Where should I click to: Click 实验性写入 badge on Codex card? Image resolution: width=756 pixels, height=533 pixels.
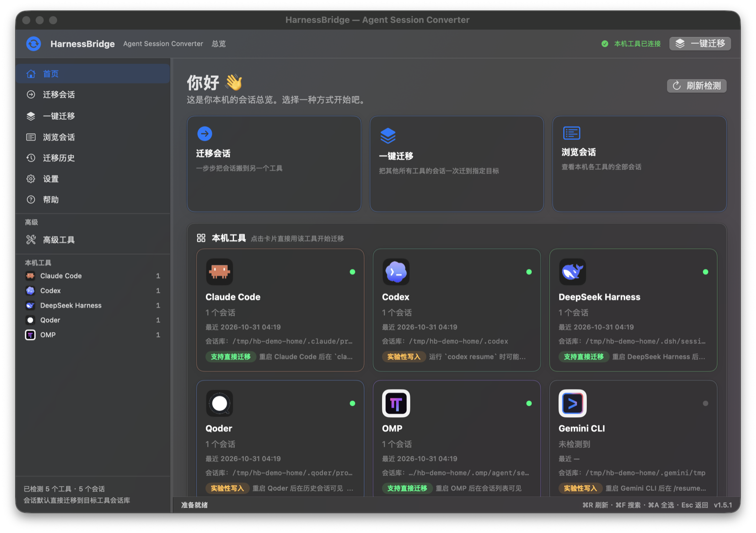pos(404,357)
